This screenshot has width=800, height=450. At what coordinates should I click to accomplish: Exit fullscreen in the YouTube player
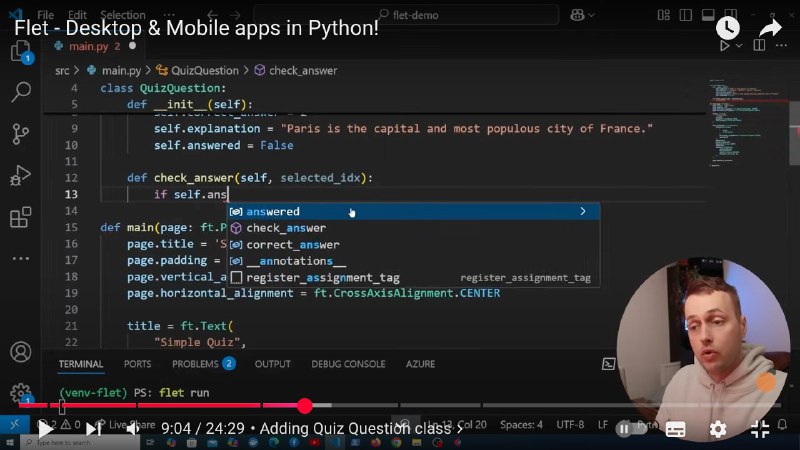pyautogui.click(x=760, y=429)
